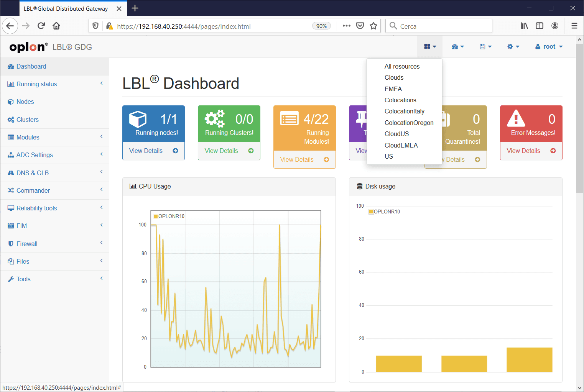584x392 pixels.
Task: Show browser library icon
Action: click(524, 26)
